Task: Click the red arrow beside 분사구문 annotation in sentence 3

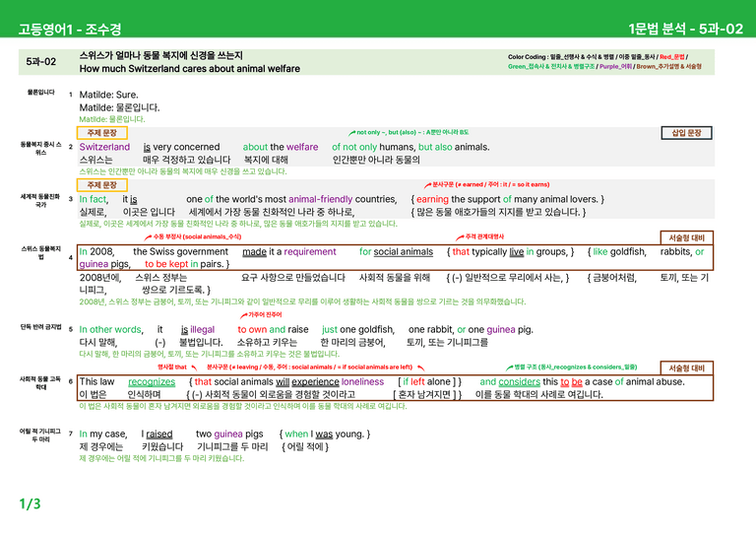Action: pyautogui.click(x=427, y=185)
